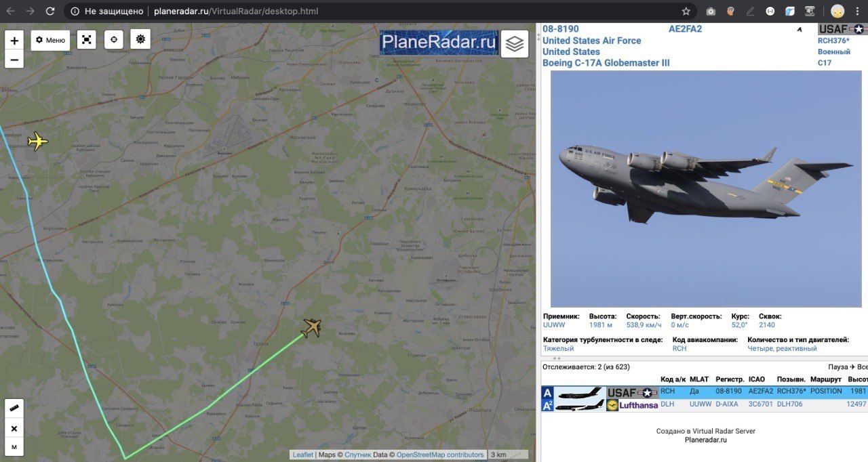Zoom in the map with plus
Image resolution: width=868 pixels, height=462 pixels.
pyautogui.click(x=14, y=41)
